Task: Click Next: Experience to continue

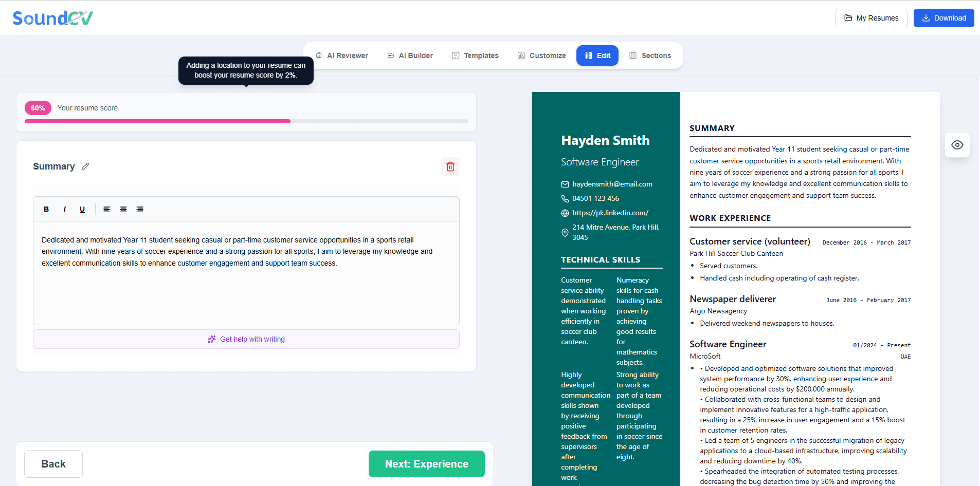Action: point(426,463)
